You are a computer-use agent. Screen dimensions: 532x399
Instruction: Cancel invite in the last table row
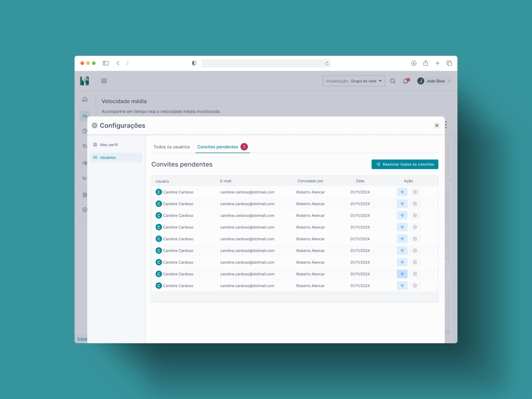pyautogui.click(x=415, y=285)
